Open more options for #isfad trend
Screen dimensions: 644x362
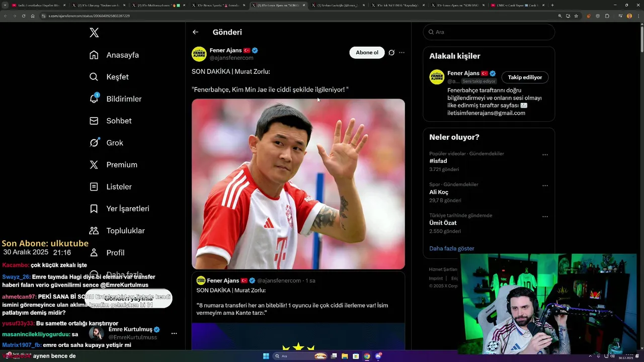tap(545, 155)
